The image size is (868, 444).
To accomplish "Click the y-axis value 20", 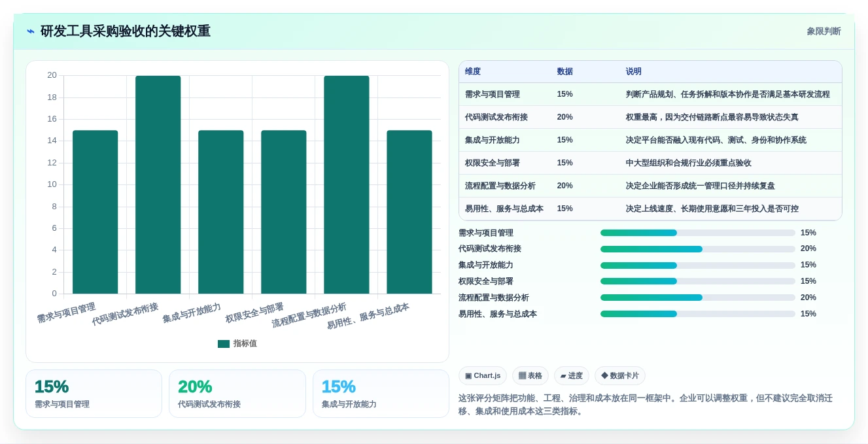I will tap(52, 75).
